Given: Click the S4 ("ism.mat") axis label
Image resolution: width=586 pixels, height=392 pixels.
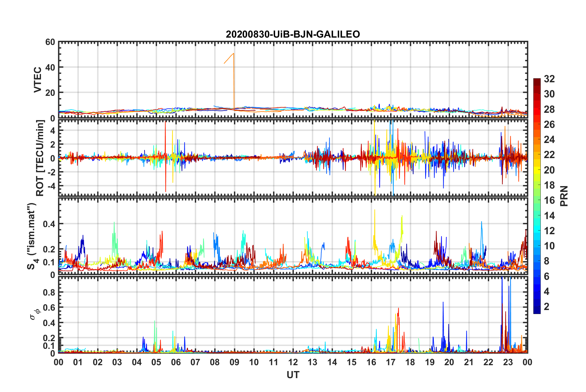Looking at the screenshot, I should tap(32, 236).
